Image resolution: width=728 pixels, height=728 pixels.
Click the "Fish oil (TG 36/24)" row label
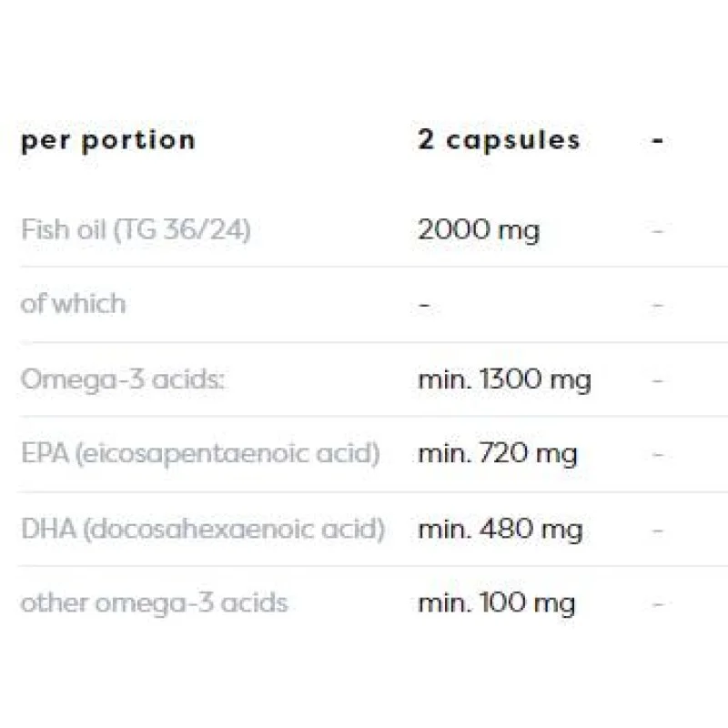pyautogui.click(x=136, y=229)
